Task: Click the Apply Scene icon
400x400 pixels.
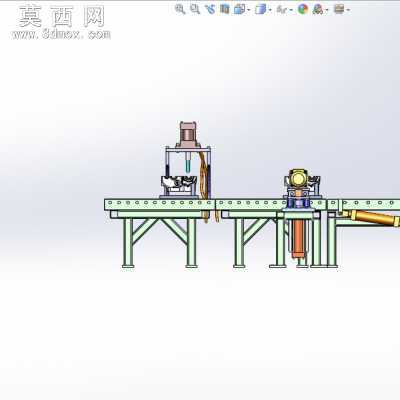Action: click(318, 9)
